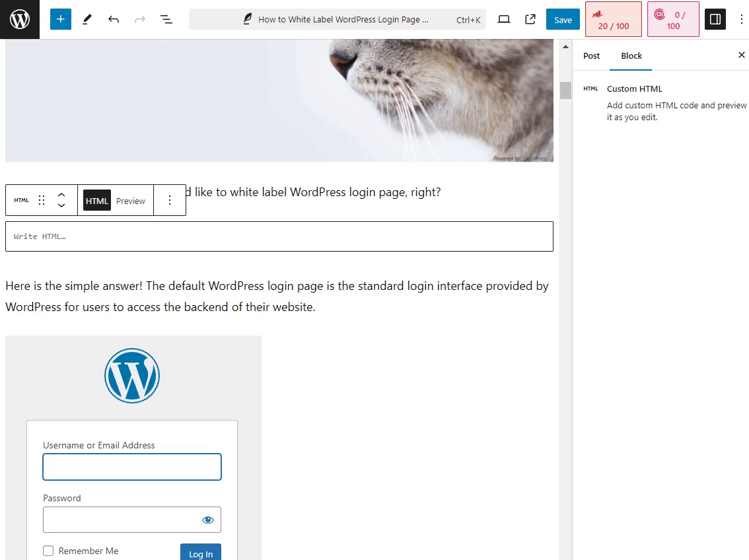
Task: Open the WordPress logo site menu
Action: click(x=20, y=20)
